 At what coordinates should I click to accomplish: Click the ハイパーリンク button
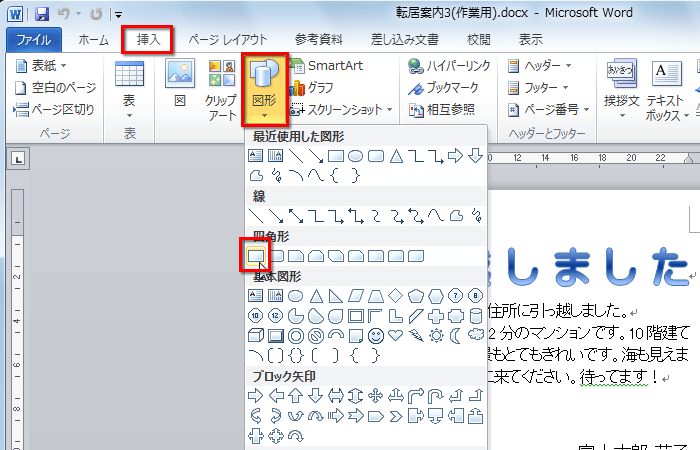point(449,66)
